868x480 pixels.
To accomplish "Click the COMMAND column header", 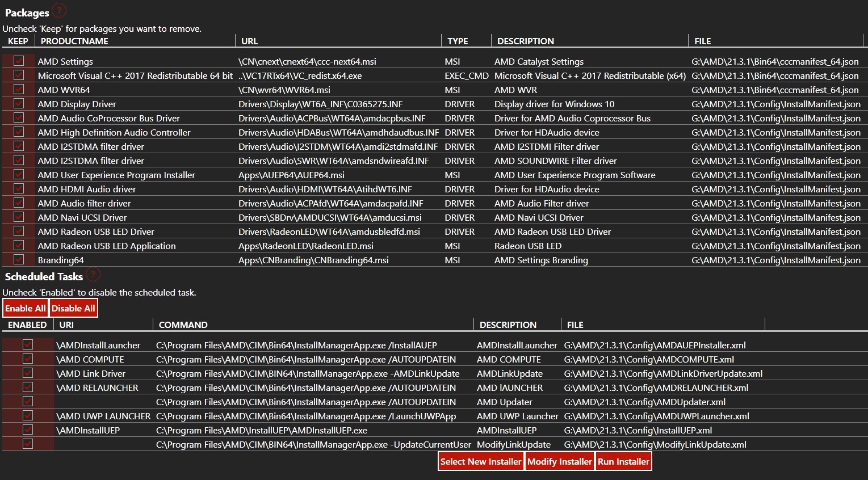I will point(183,325).
